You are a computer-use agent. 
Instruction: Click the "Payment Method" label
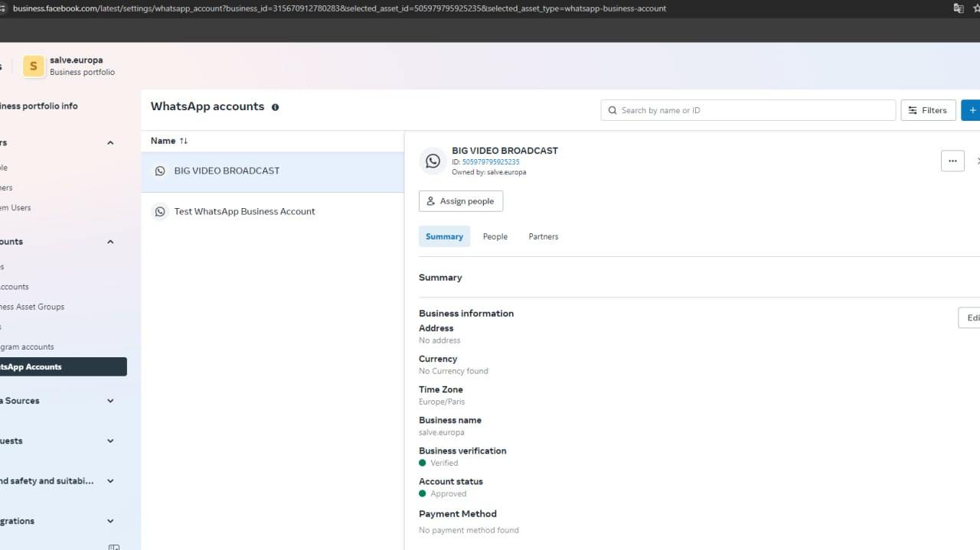coord(458,514)
